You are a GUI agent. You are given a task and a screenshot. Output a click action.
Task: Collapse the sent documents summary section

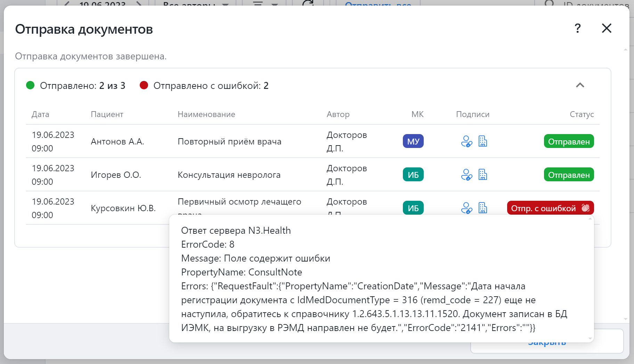coord(580,85)
